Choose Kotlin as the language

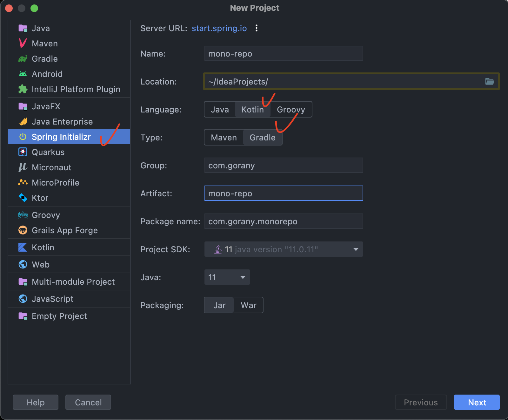coord(253,110)
